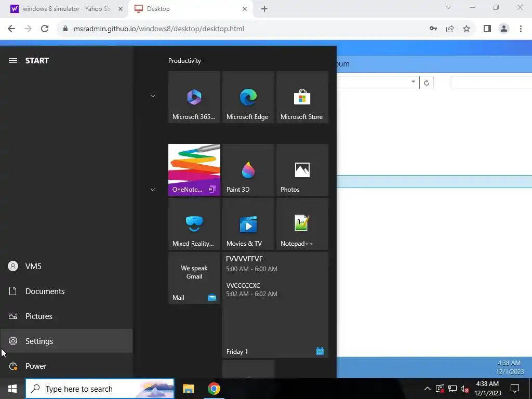Launch Microsoft Edge from Start tiles
This screenshot has height=399, width=532.
tap(248, 97)
